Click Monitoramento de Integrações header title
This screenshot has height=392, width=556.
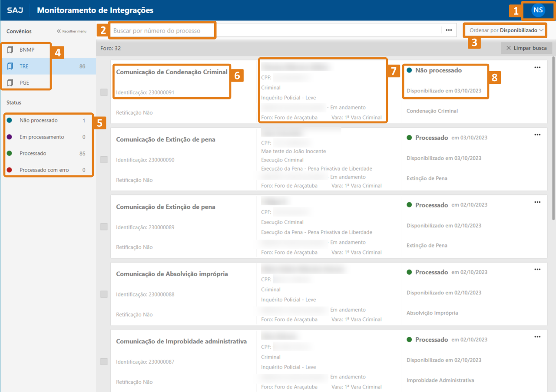(x=95, y=10)
